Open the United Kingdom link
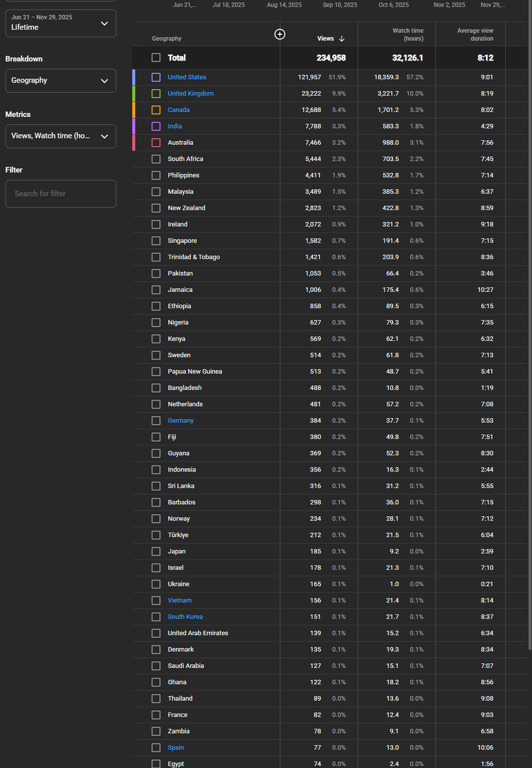 click(190, 94)
